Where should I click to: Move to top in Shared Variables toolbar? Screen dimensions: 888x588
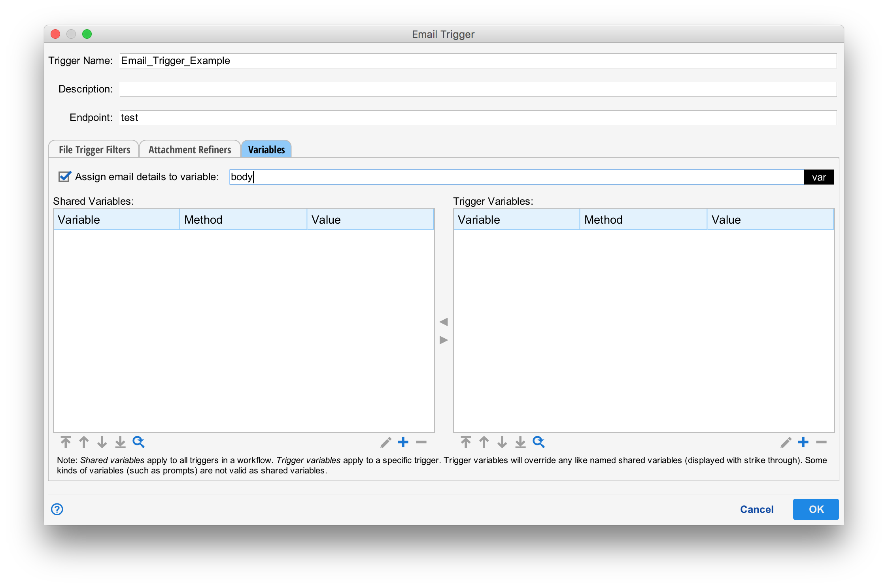(66, 442)
